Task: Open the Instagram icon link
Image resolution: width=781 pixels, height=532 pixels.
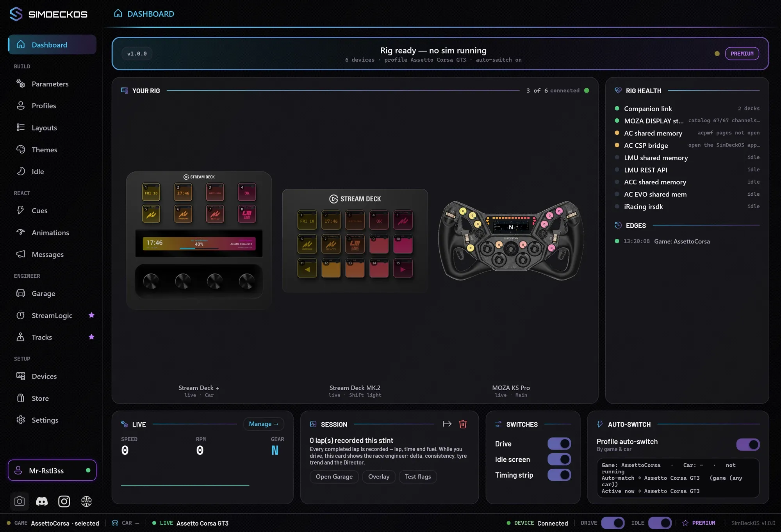Action: (64, 501)
